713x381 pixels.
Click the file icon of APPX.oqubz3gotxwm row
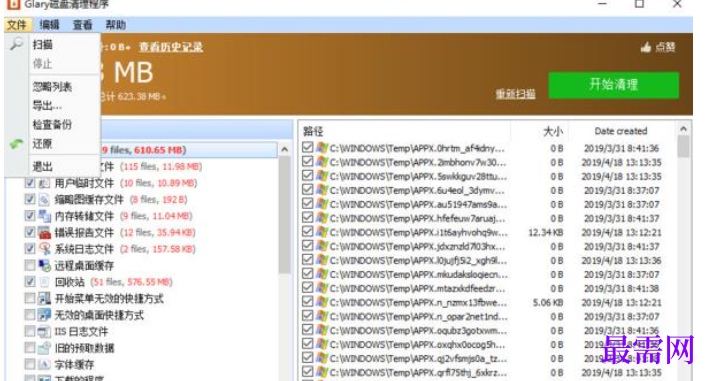(x=322, y=331)
